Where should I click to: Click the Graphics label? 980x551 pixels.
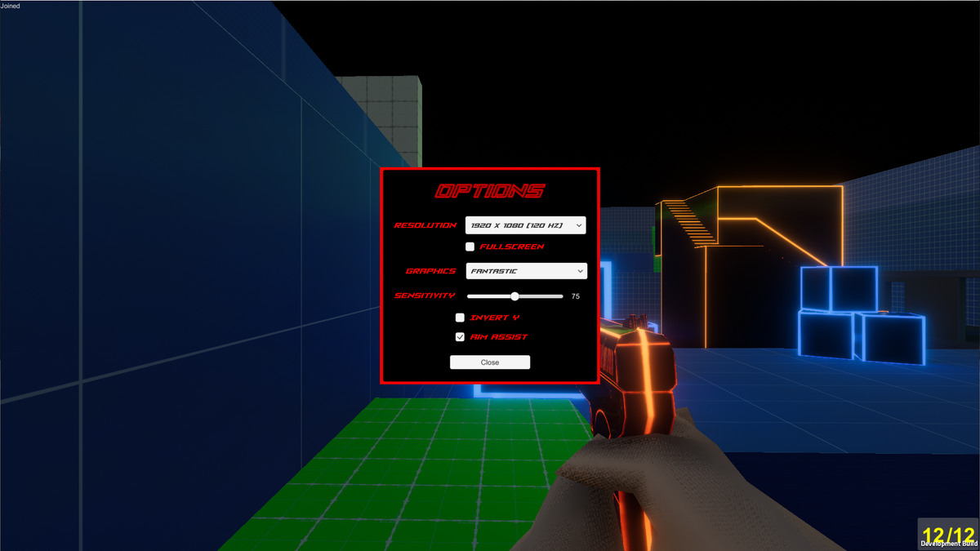coord(431,271)
